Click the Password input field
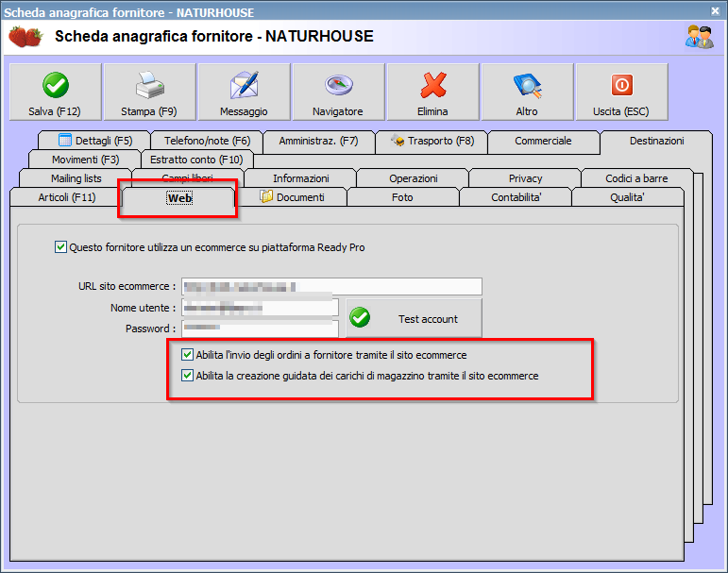Viewport: 728px width, 573px height. click(260, 329)
